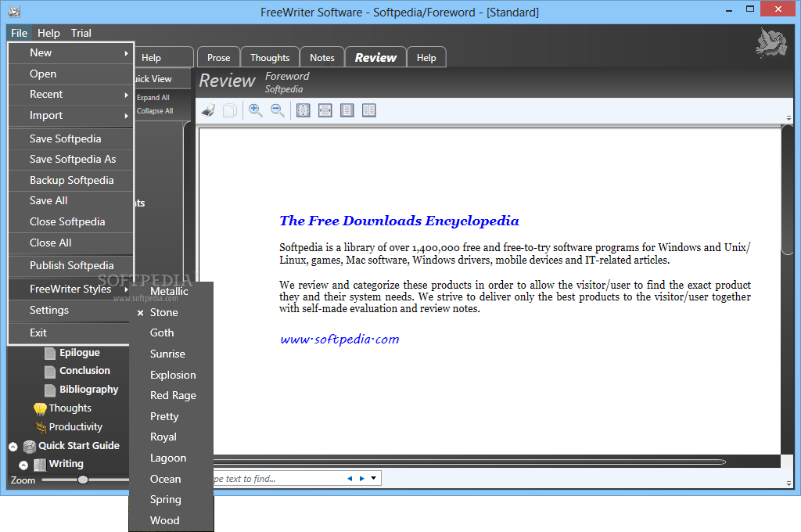The width and height of the screenshot is (801, 532).
Task: Follow the www.softpedia.com link
Action: (339, 340)
